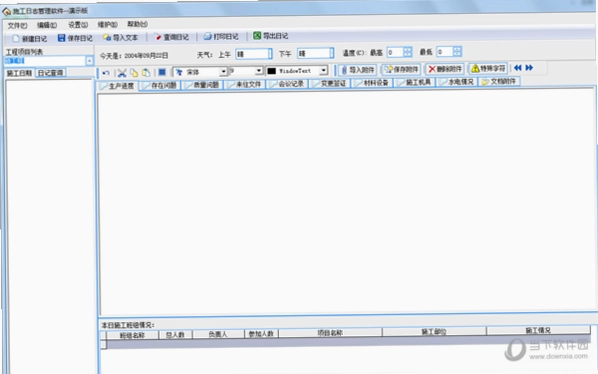598x374 pixels.
Task: Increase the 最高 temperature spinner
Action: click(x=407, y=50)
